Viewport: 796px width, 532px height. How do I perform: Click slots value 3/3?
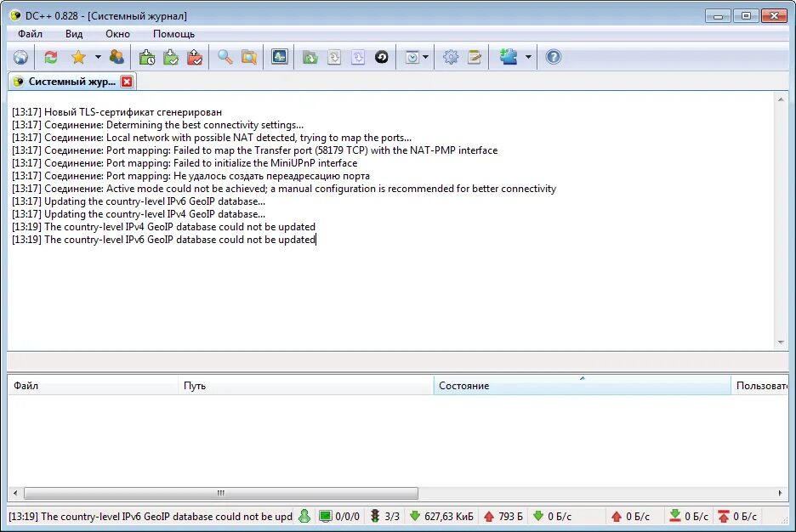click(x=392, y=517)
